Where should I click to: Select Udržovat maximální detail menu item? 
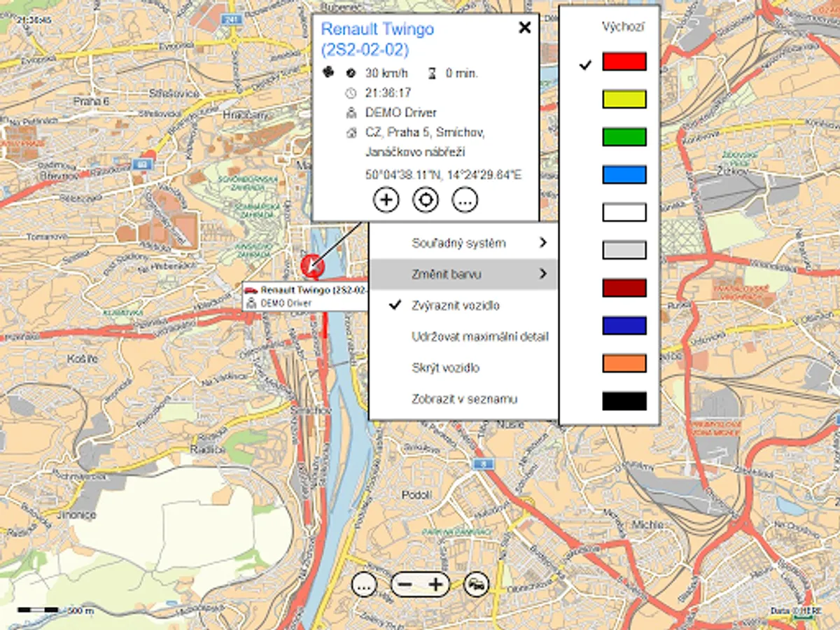tap(463, 337)
